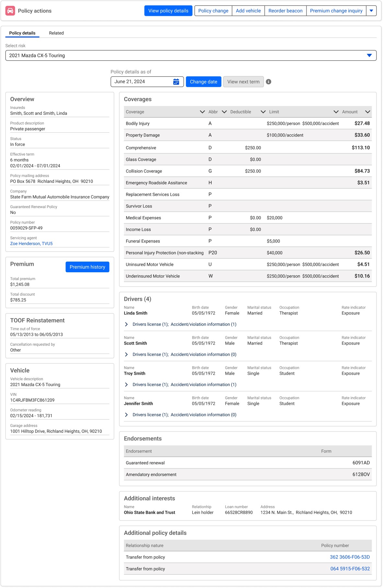Click Linda Smith's accident/violation information link

coord(203,324)
